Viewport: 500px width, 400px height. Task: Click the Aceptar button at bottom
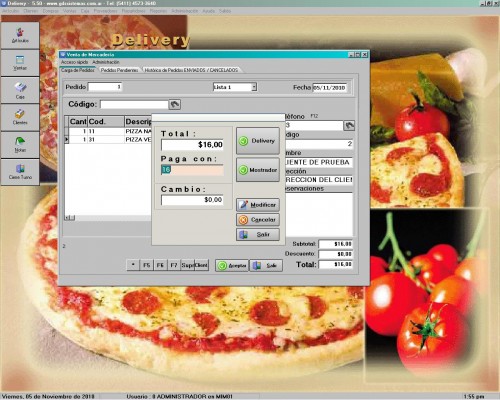tap(232, 265)
